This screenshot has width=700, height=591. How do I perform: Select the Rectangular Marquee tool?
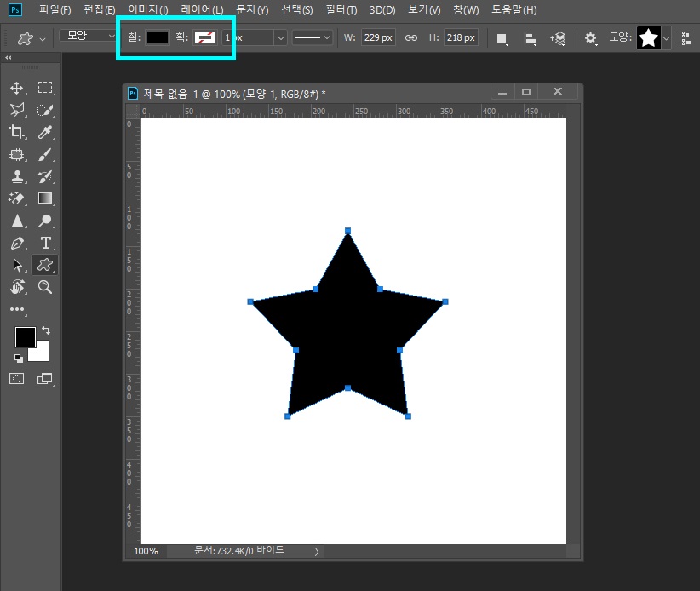point(45,88)
